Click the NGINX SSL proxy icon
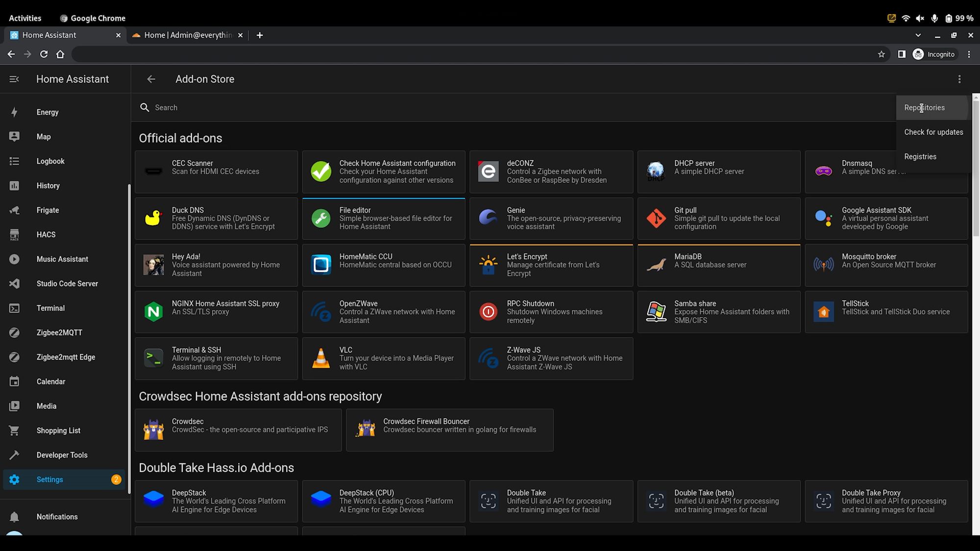 (x=153, y=311)
